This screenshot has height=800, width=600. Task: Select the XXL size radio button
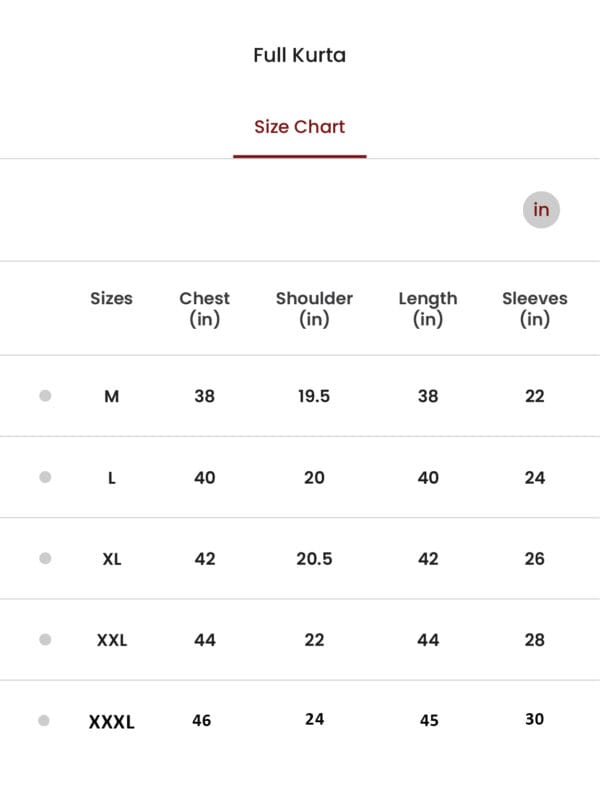pos(45,639)
